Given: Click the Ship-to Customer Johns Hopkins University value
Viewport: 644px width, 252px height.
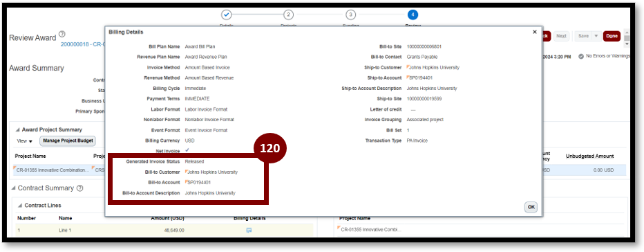Looking at the screenshot, I should (433, 68).
